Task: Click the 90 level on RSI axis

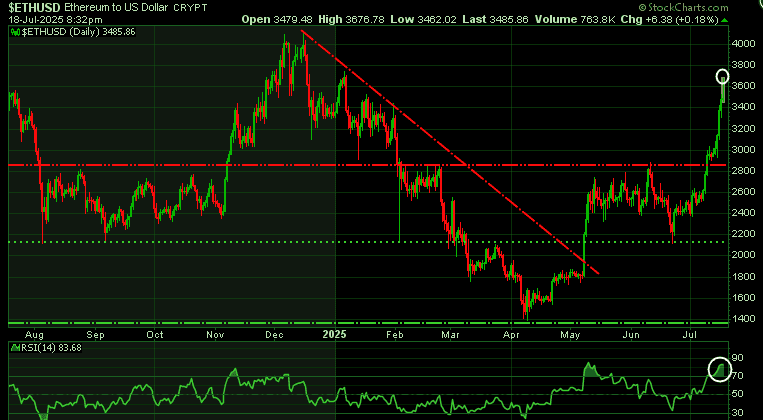Action: pyautogui.click(x=740, y=358)
